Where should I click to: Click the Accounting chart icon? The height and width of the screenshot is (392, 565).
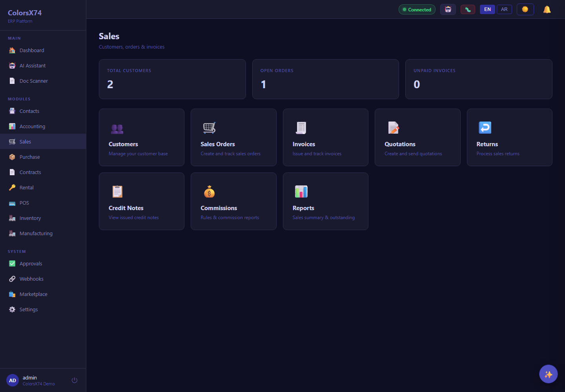pos(12,126)
